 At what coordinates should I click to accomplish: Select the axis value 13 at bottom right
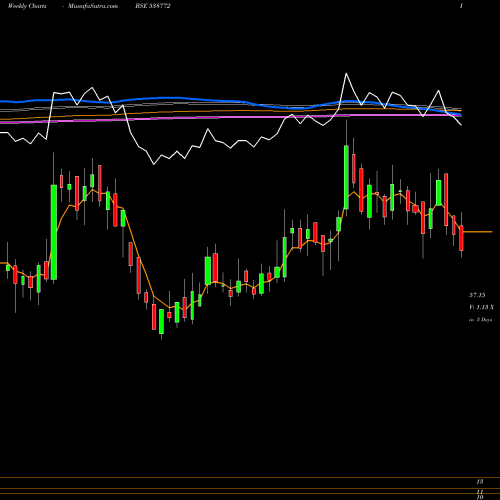[480, 482]
